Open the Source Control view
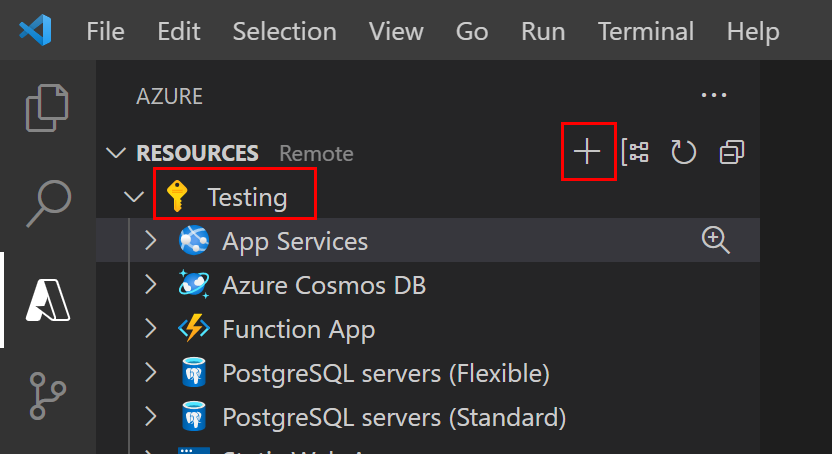This screenshot has height=454, width=832. pos(47,396)
